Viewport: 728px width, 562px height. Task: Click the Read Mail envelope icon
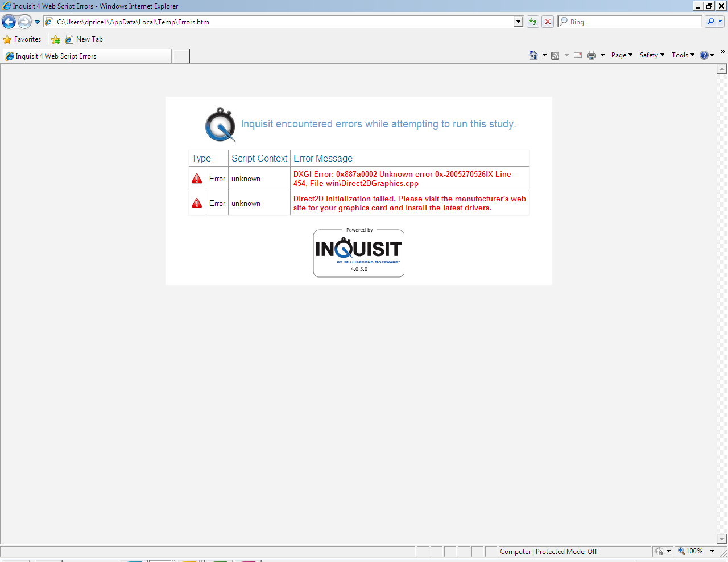[x=578, y=55]
